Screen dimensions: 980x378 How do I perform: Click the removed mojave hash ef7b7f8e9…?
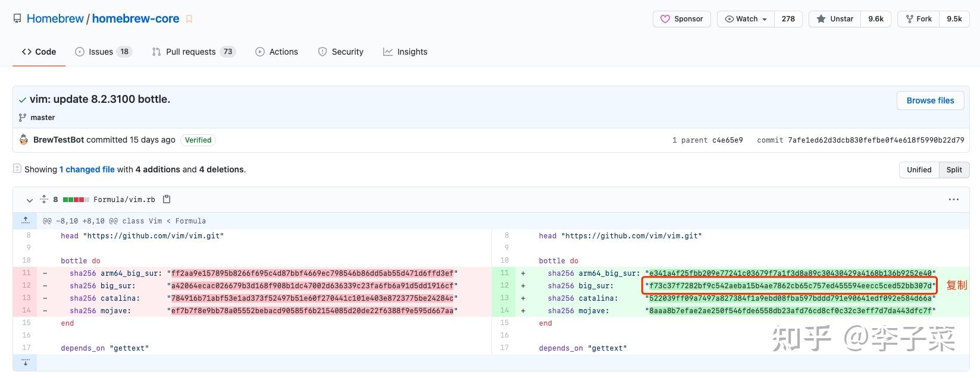pos(312,311)
